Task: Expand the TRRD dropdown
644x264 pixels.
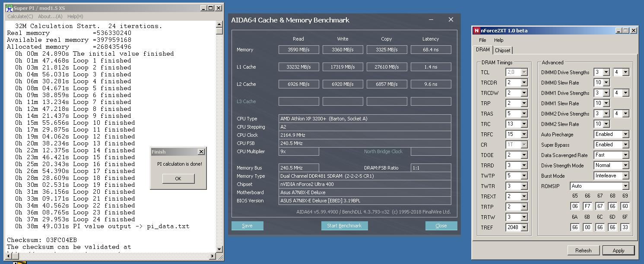Action: [x=524, y=166]
